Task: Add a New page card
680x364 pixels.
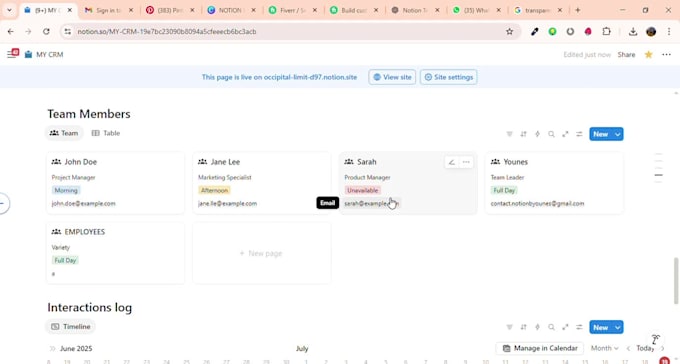Action: coord(262,253)
